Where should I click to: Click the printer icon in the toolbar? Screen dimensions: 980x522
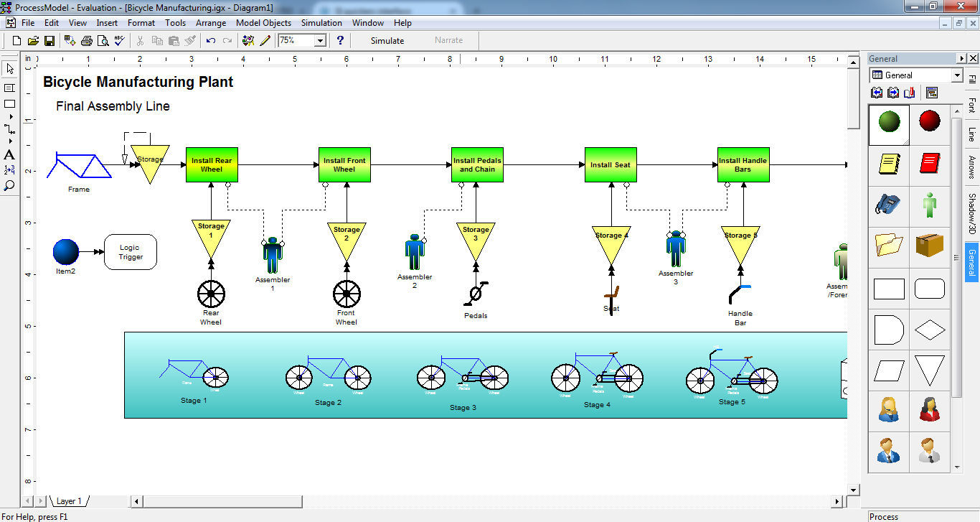pos(87,41)
